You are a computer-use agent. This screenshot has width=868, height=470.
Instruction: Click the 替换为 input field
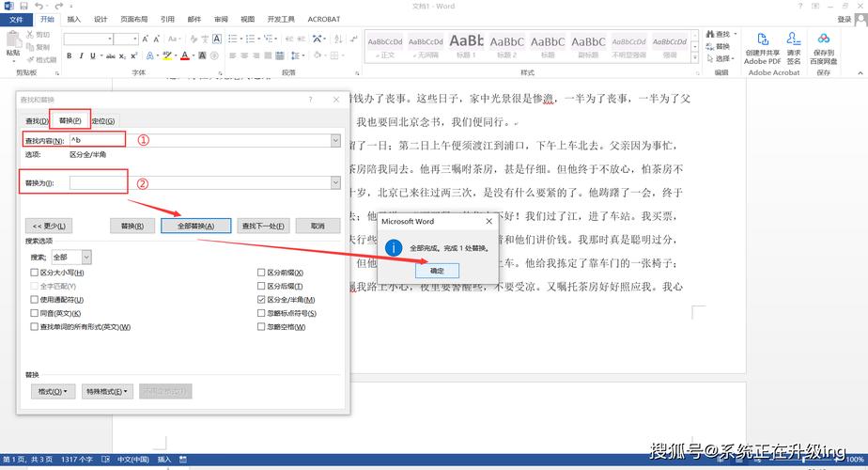point(200,183)
